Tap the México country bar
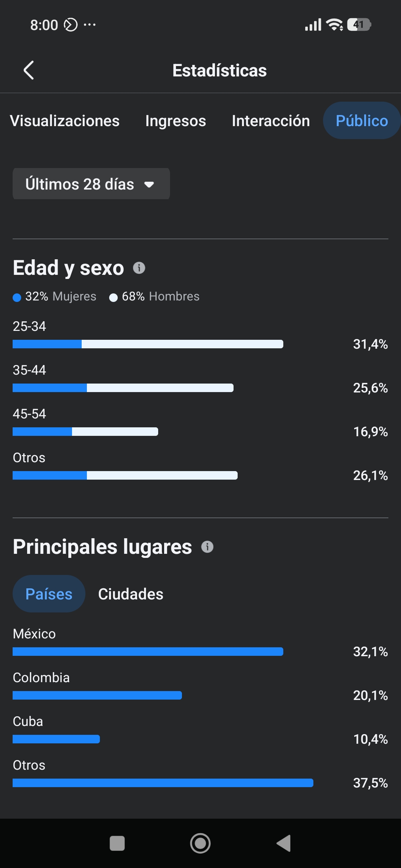 (148, 652)
